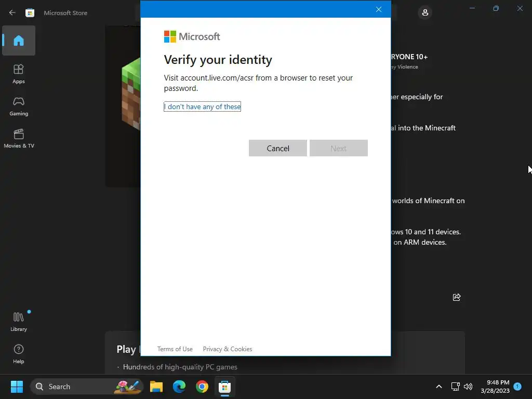Screen dimensions: 532x399
Task: Restore down the Microsoft Store window
Action: coord(496,8)
